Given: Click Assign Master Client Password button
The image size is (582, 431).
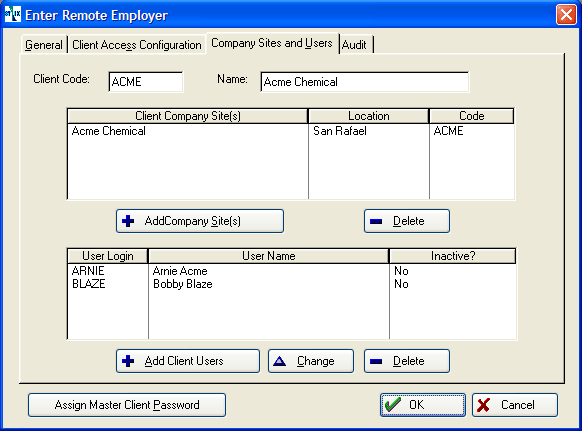Looking at the screenshot, I should point(127,405).
